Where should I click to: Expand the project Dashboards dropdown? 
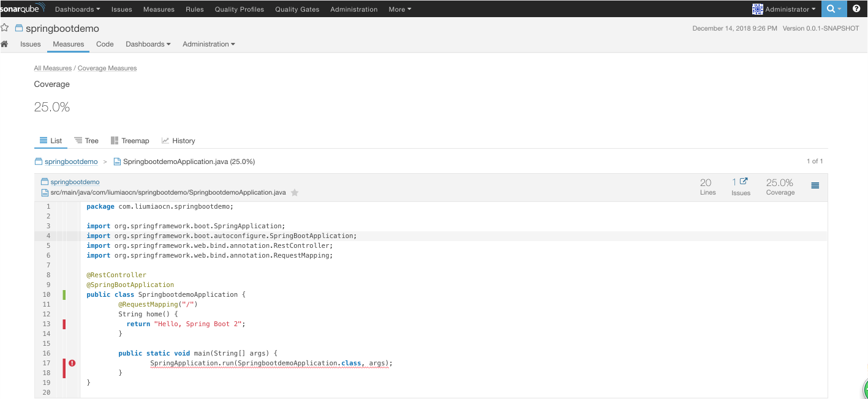point(148,44)
